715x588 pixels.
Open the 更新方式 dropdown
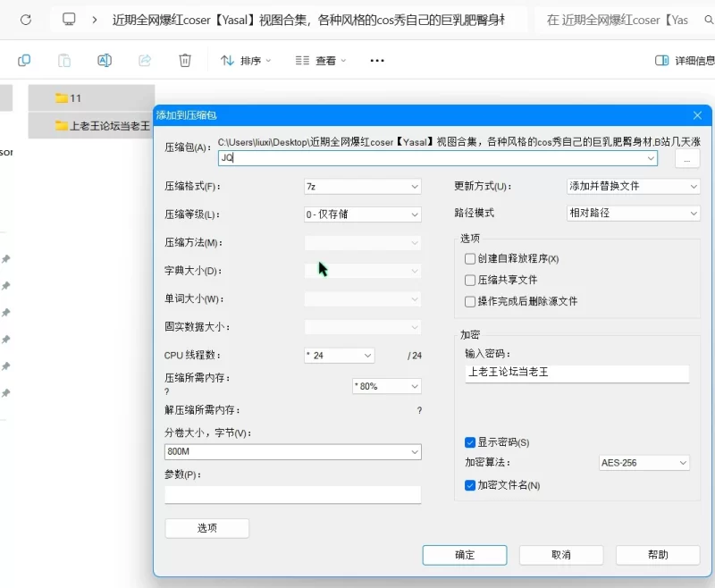tap(633, 186)
